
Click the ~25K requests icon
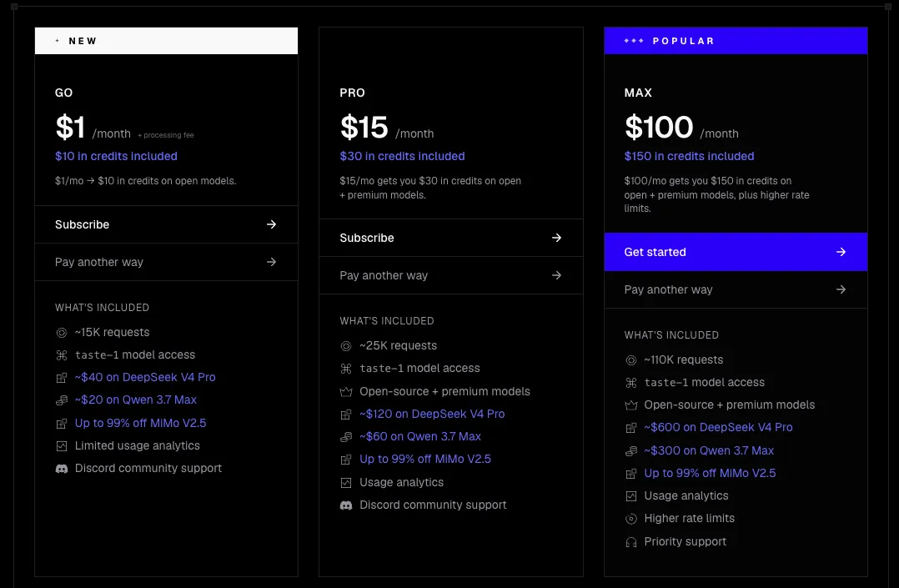tap(346, 346)
